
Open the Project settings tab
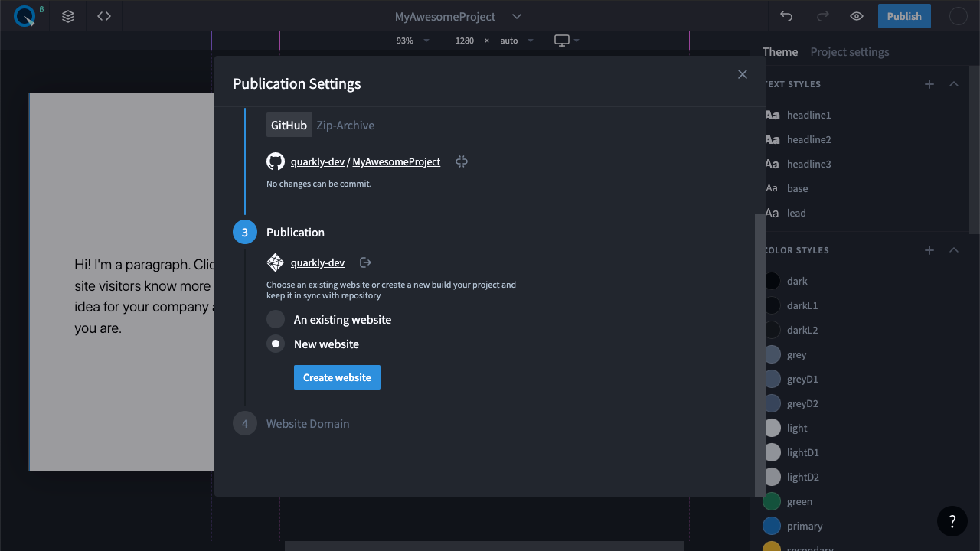(850, 52)
